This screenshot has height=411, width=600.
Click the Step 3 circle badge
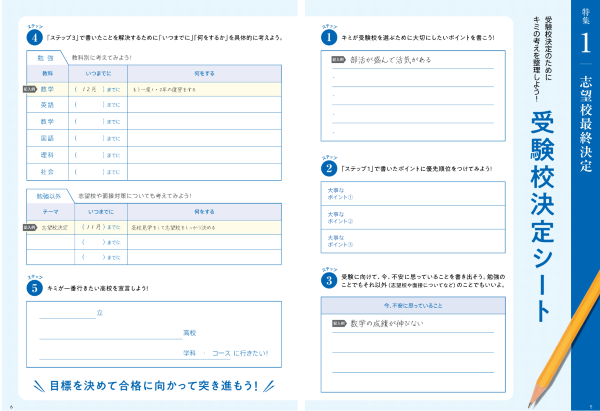328,282
